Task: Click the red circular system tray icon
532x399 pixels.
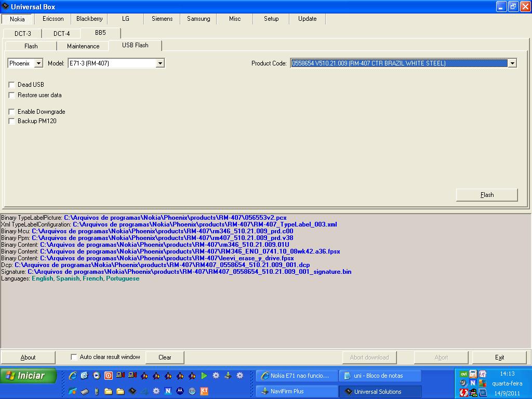Action: 464,393
